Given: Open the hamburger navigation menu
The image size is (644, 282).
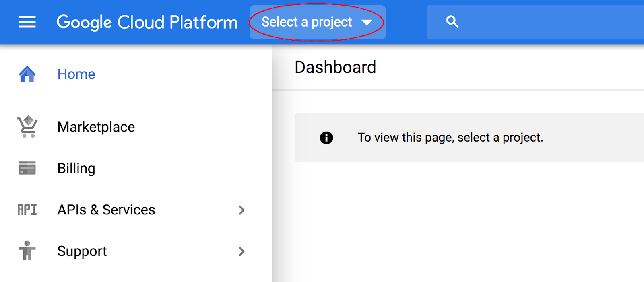Looking at the screenshot, I should click(x=27, y=22).
